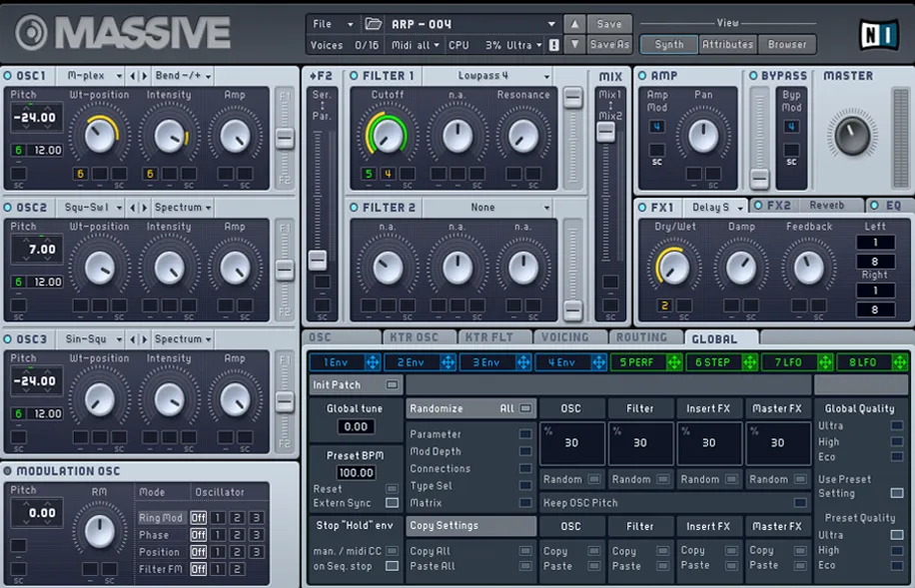The image size is (915, 588).
Task: Open the File menu dropdown
Action: [x=333, y=24]
